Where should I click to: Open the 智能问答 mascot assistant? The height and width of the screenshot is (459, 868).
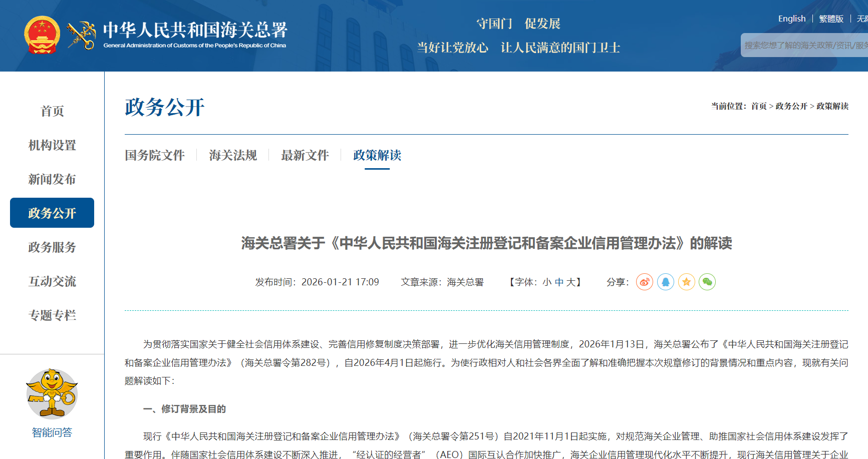(x=52, y=394)
